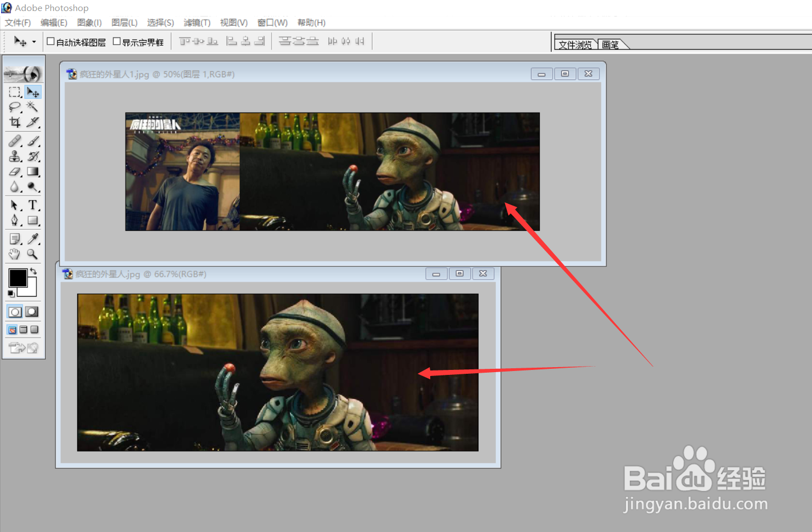This screenshot has height=532, width=812.
Task: Click the Jump to ImageReady icon
Action: [24, 348]
